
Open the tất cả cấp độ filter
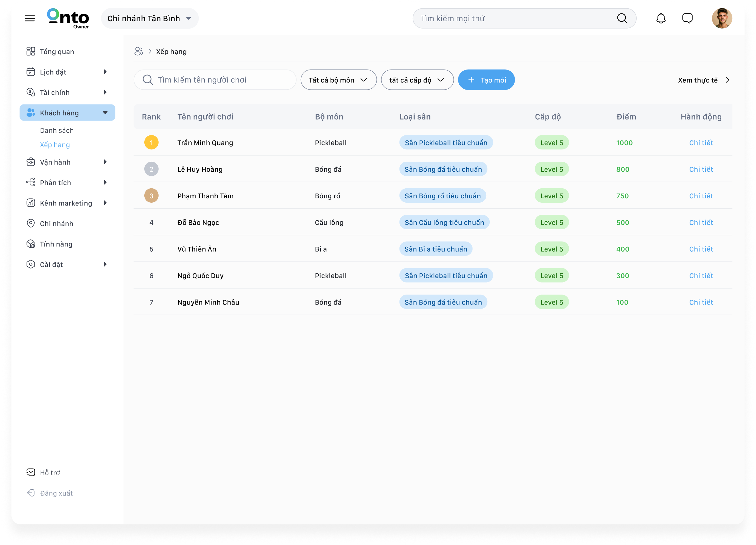pos(417,80)
